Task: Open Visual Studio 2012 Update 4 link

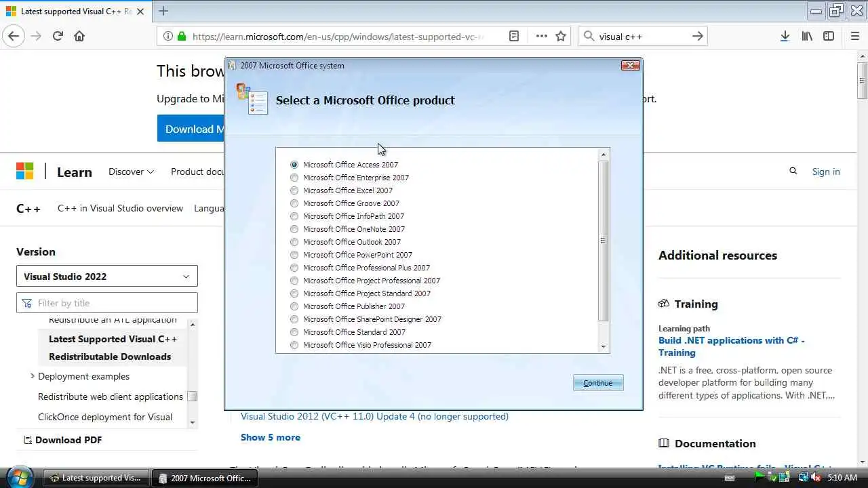Action: [x=374, y=416]
